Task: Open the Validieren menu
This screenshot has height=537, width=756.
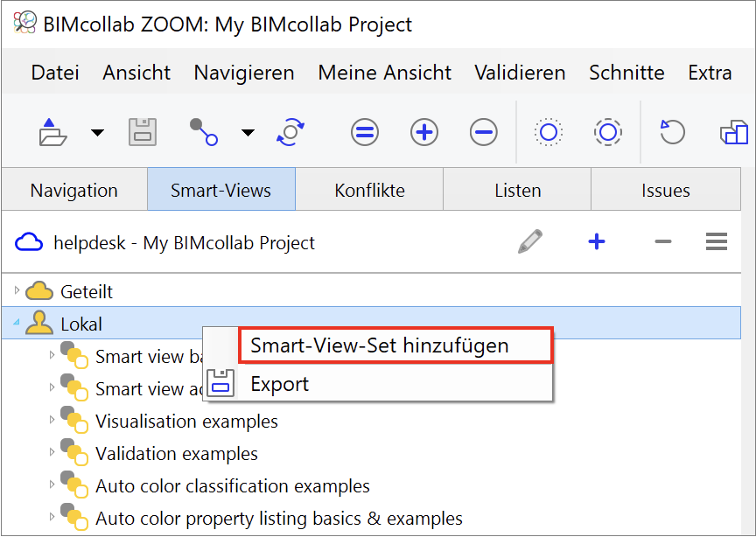Action: tap(521, 73)
